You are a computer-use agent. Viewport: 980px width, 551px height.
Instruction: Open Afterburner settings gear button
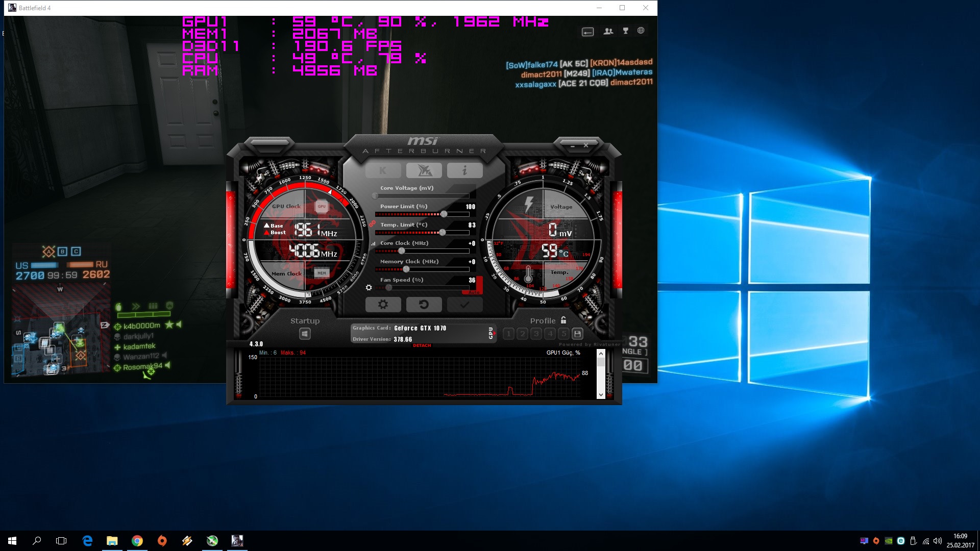click(x=383, y=305)
